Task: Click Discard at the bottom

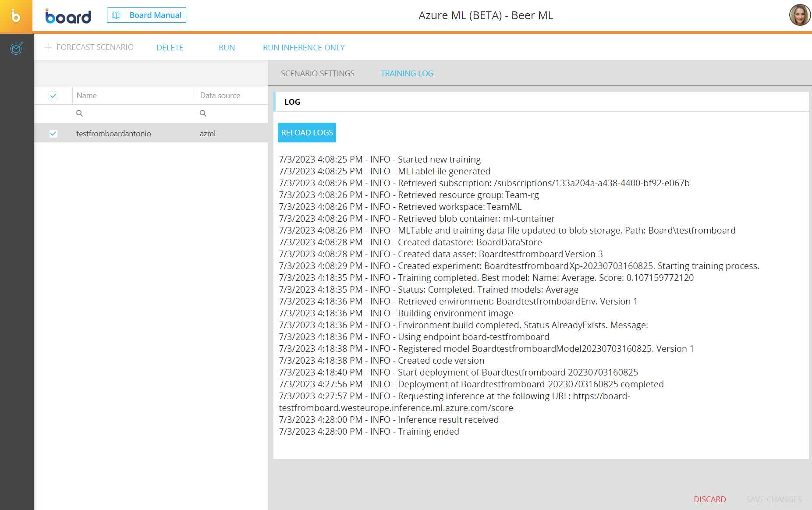Action: (x=709, y=499)
